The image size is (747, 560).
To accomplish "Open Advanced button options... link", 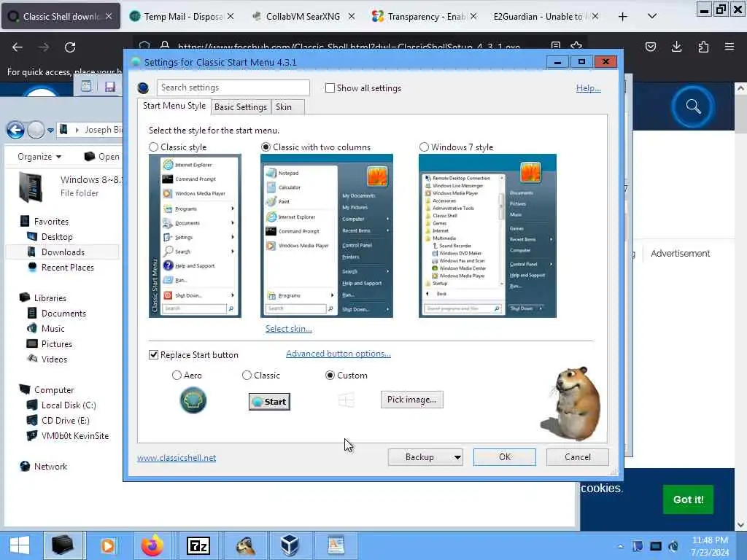I will click(x=338, y=354).
